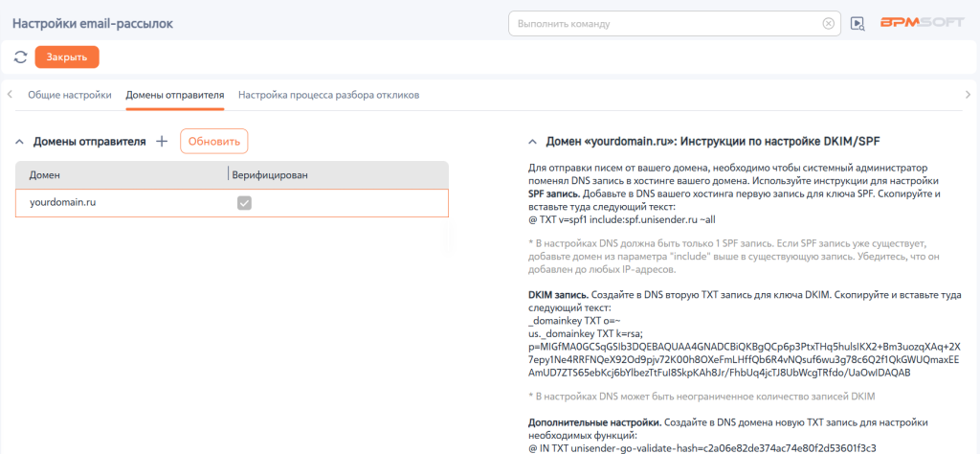980x454 pixels.
Task: Click the unlimited DKIM records note
Action: [703, 396]
